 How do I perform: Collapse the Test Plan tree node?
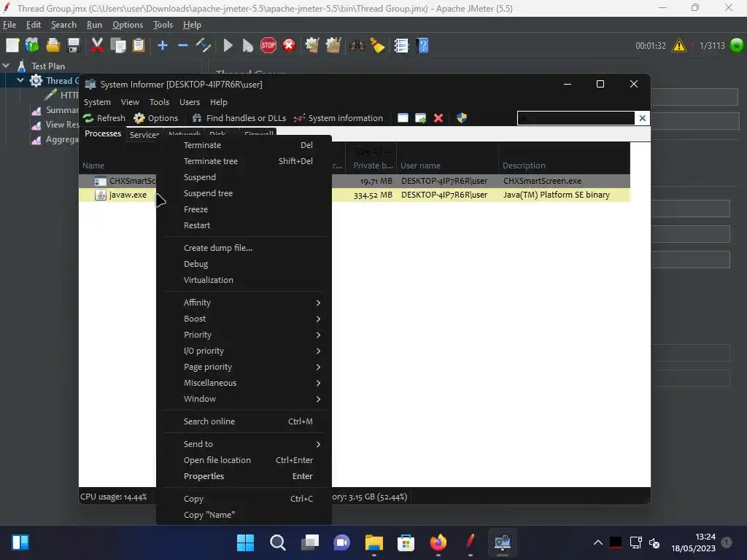[x=6, y=66]
